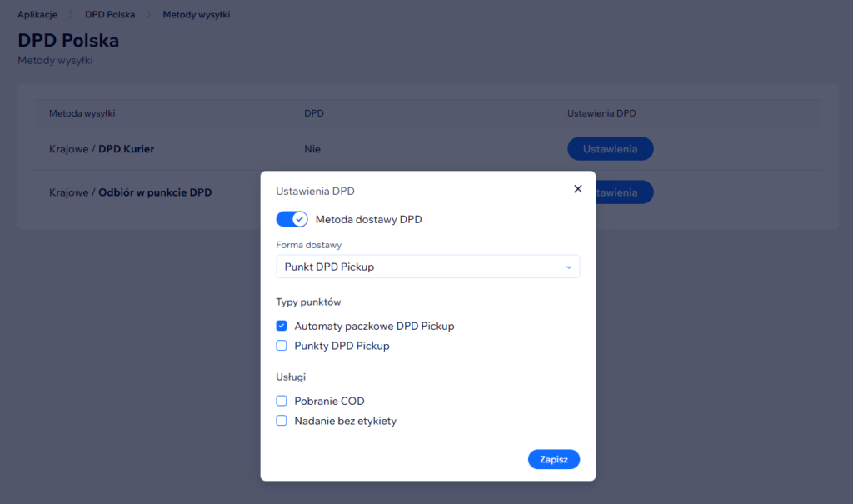The height and width of the screenshot is (504, 853).
Task: Open Ustawienia for DPD Kurier
Action: (x=610, y=149)
